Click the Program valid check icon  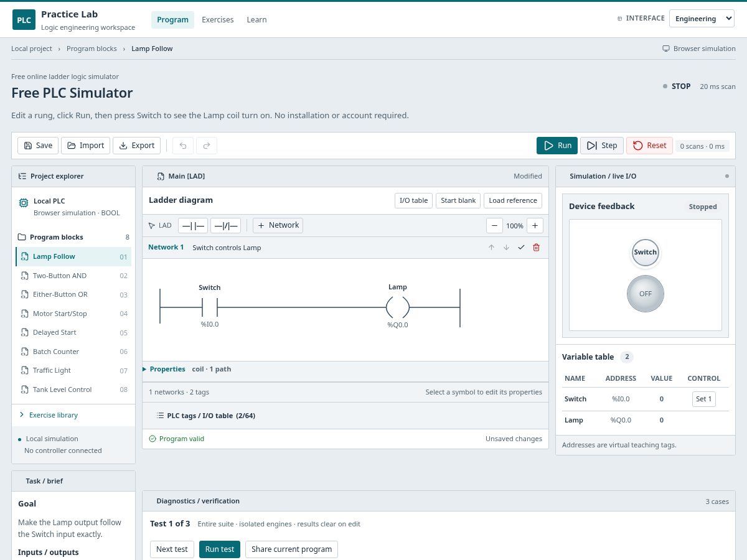(x=153, y=439)
